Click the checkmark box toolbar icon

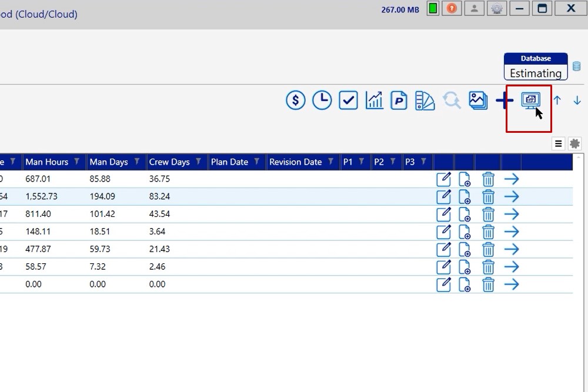click(x=348, y=100)
